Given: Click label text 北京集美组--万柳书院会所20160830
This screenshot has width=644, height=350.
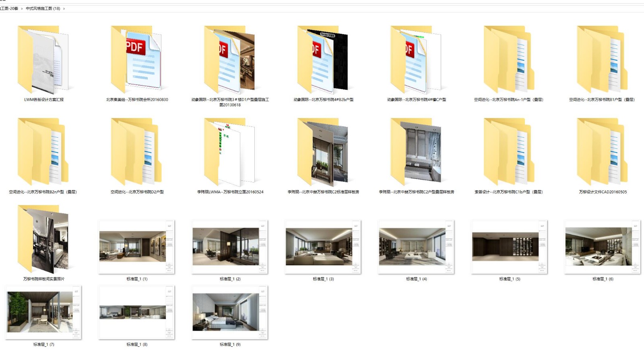Looking at the screenshot, I should coord(137,99).
